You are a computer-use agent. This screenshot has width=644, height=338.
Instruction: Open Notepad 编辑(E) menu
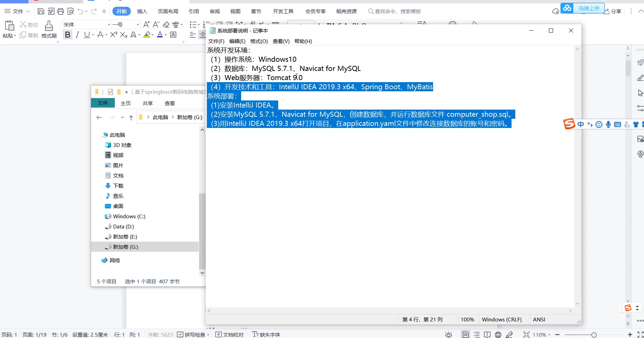click(237, 41)
